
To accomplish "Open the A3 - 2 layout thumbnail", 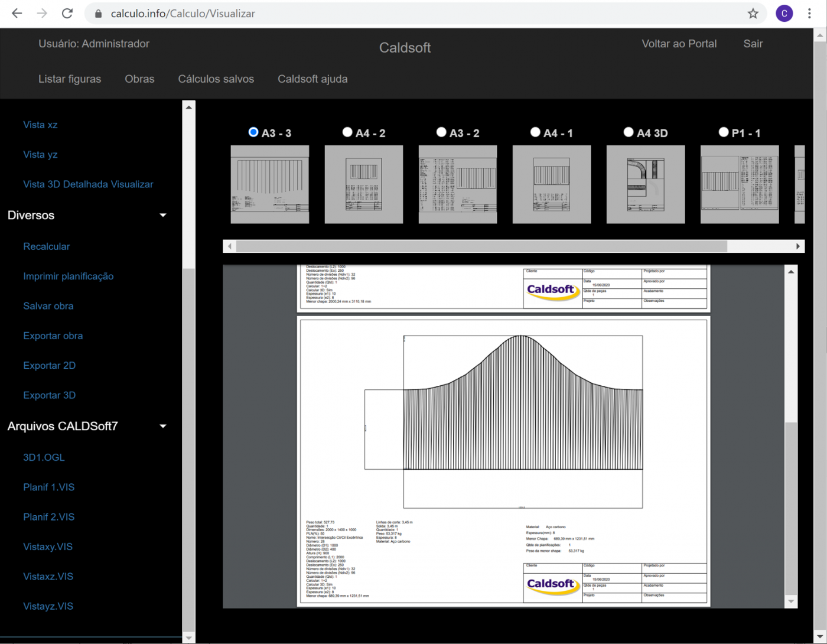I will (457, 184).
